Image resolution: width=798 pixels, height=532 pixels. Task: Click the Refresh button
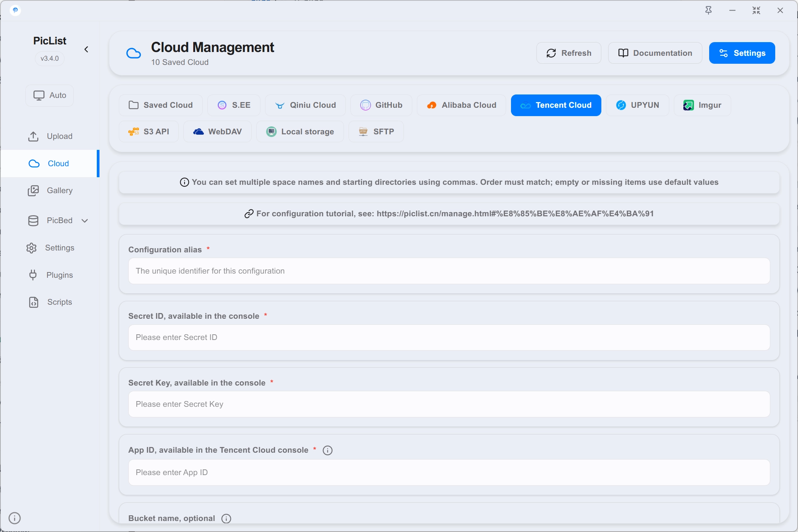tap(569, 53)
